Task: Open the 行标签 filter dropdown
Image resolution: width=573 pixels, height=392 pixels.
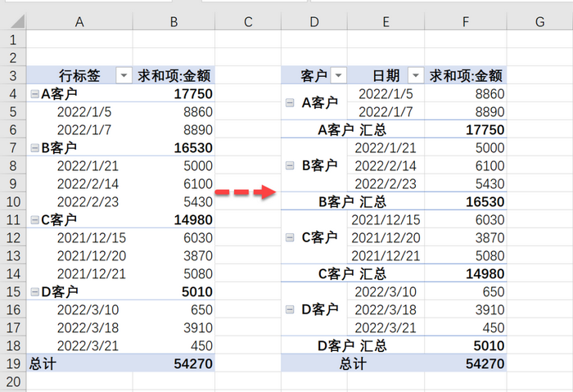Action: pyautogui.click(x=124, y=76)
